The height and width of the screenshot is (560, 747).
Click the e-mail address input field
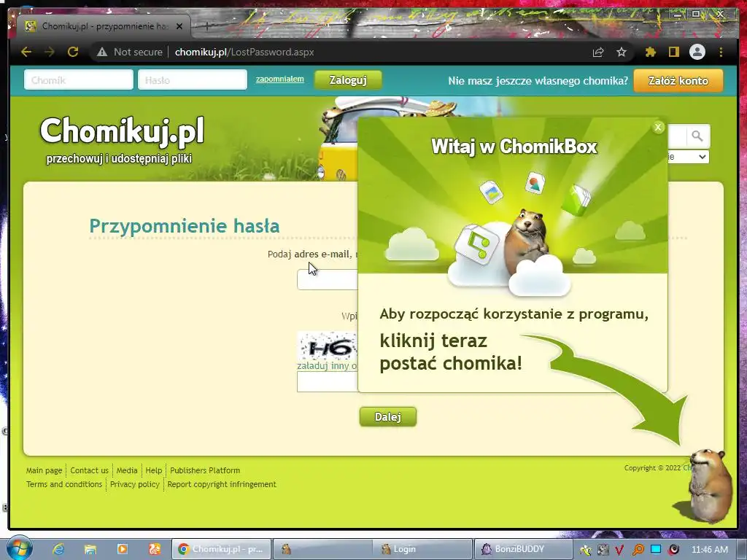[328, 279]
